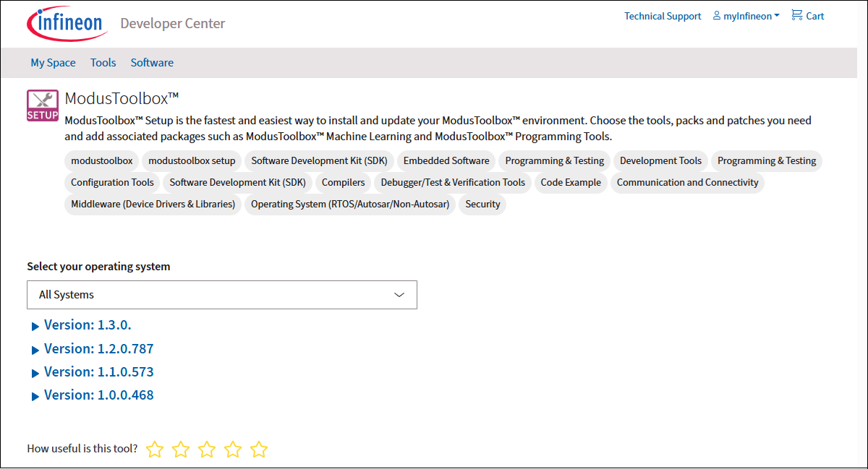Viewport: 868px width, 469px height.
Task: Click the 'Select your operating system' label
Action: [x=98, y=266]
